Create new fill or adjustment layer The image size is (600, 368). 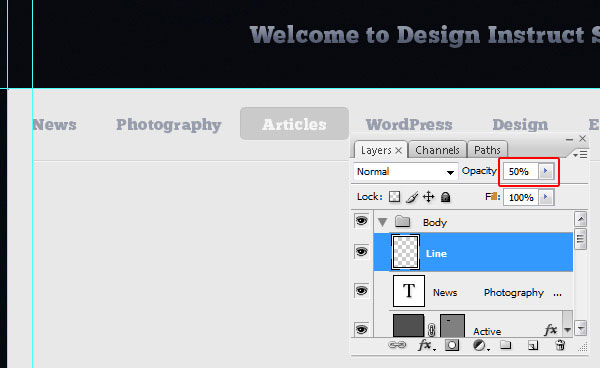(x=480, y=345)
